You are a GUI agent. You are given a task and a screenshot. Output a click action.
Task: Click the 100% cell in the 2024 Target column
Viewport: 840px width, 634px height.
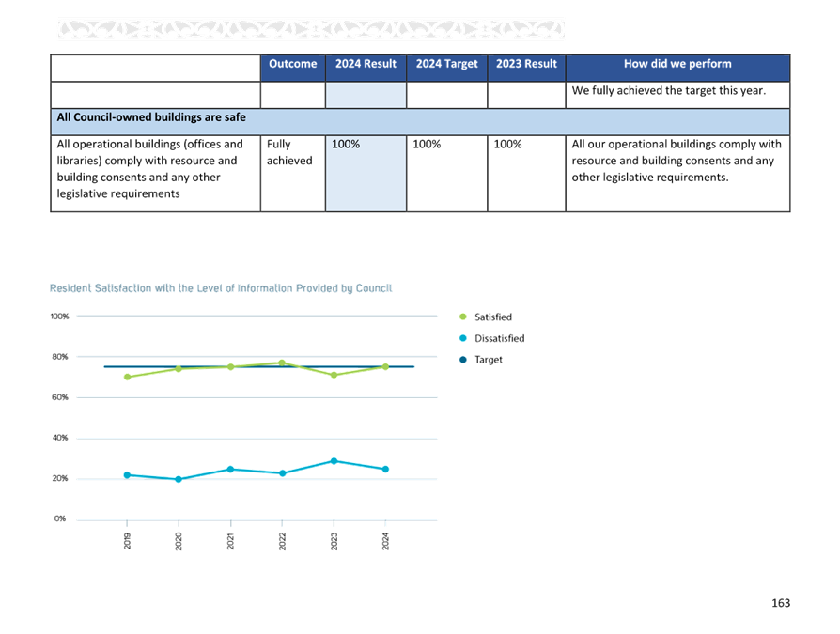pos(447,174)
